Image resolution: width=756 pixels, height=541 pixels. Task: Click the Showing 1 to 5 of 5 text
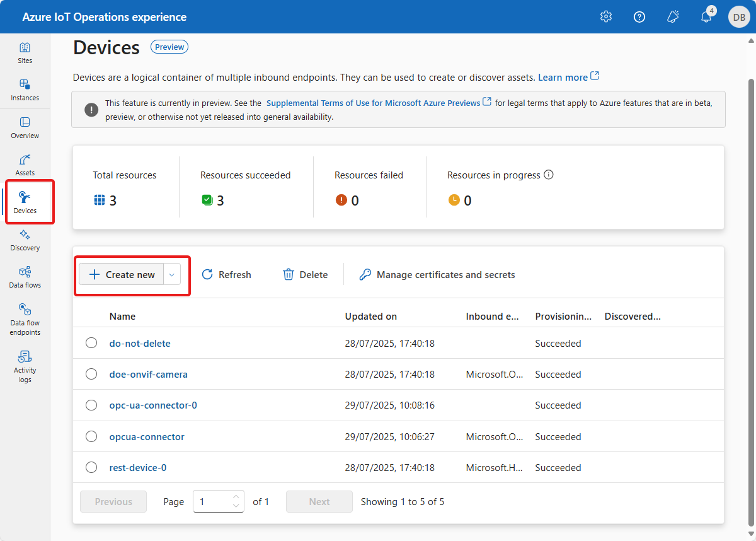[403, 501]
